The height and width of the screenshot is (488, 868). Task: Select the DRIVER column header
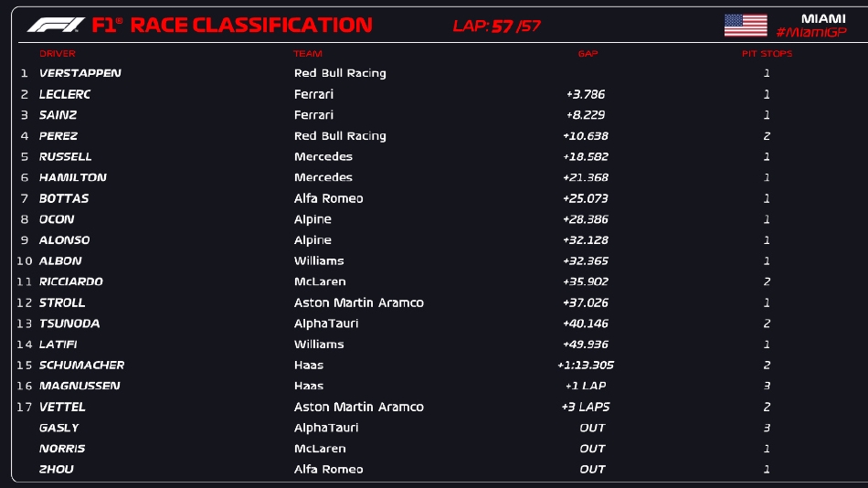[58, 54]
